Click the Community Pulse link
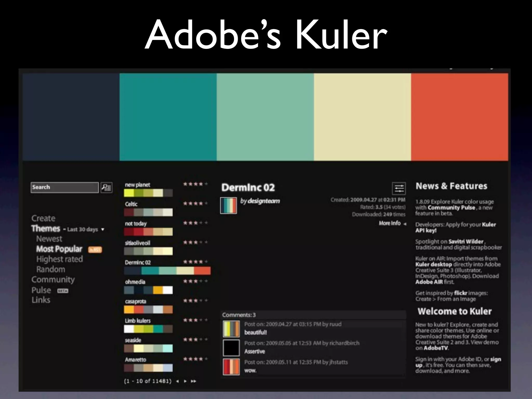The image size is (532, 399). point(451,208)
